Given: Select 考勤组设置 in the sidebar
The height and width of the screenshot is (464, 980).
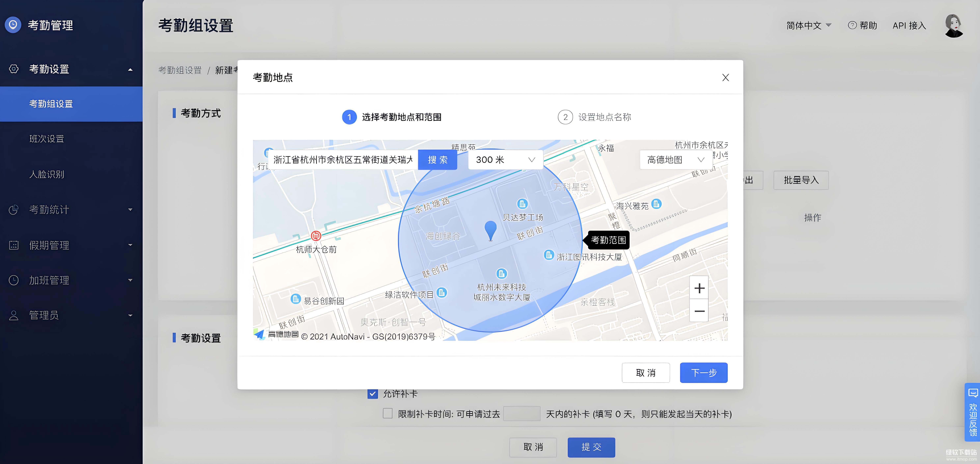Looking at the screenshot, I should pyautogui.click(x=71, y=104).
